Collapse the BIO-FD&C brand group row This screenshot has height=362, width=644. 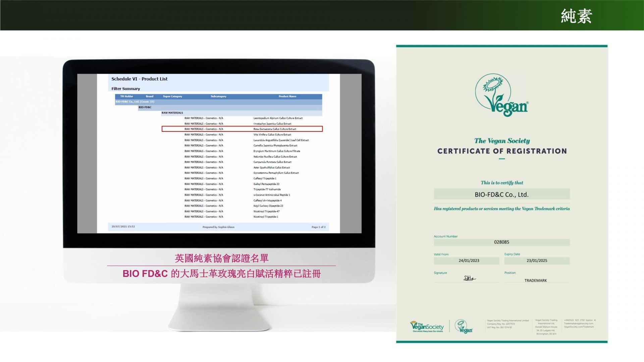pyautogui.click(x=145, y=107)
